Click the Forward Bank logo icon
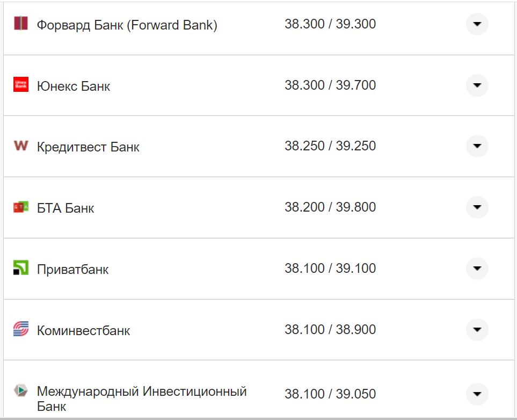This screenshot has height=420, width=517. click(21, 24)
